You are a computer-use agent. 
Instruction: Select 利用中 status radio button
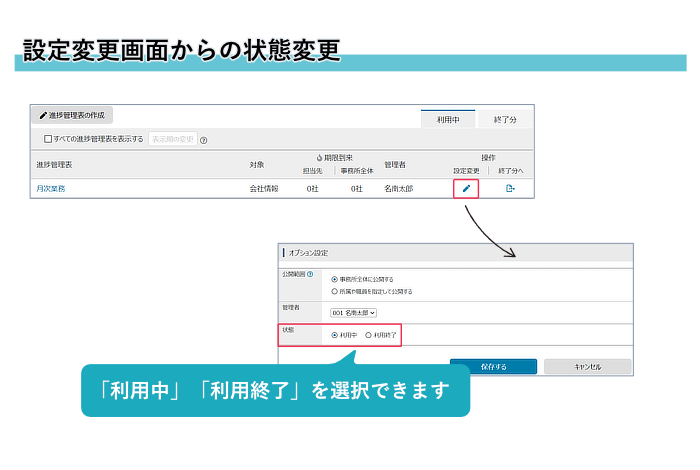(x=334, y=335)
